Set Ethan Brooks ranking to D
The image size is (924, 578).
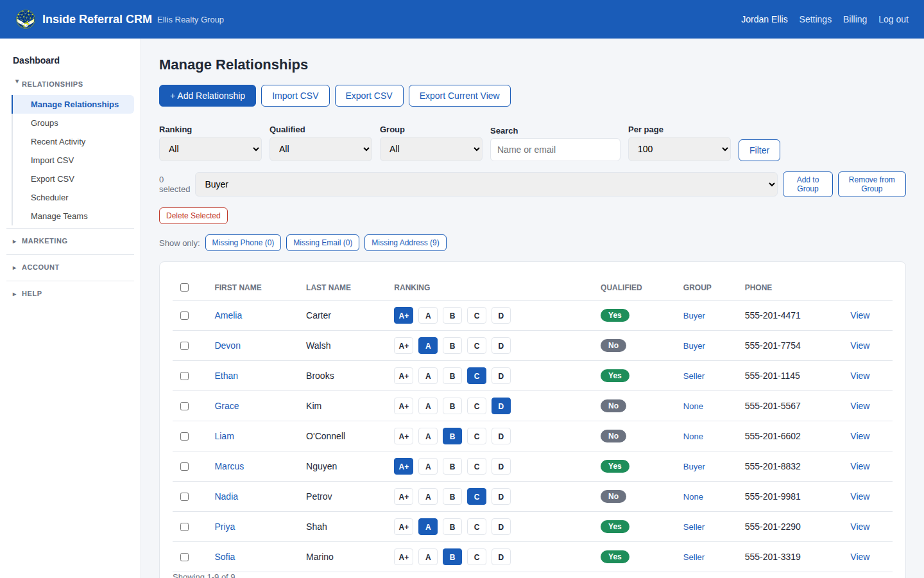501,376
